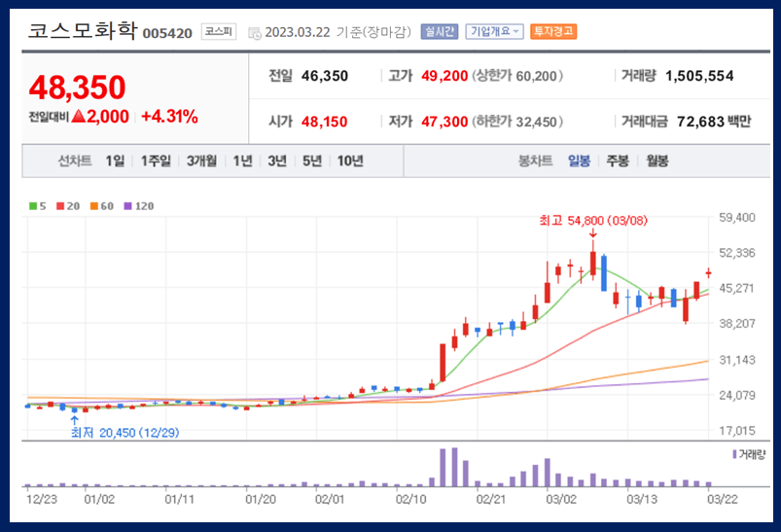Click the 03/22 date axis label

[x=723, y=499]
